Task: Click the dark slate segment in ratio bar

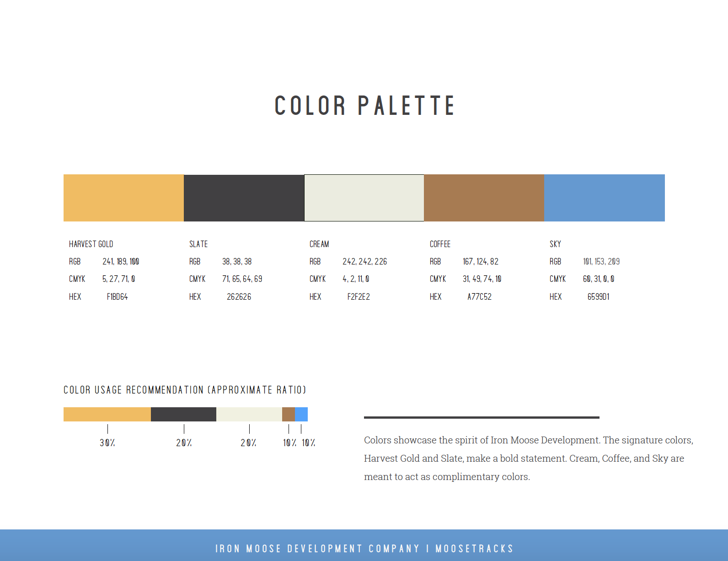Action: point(183,414)
